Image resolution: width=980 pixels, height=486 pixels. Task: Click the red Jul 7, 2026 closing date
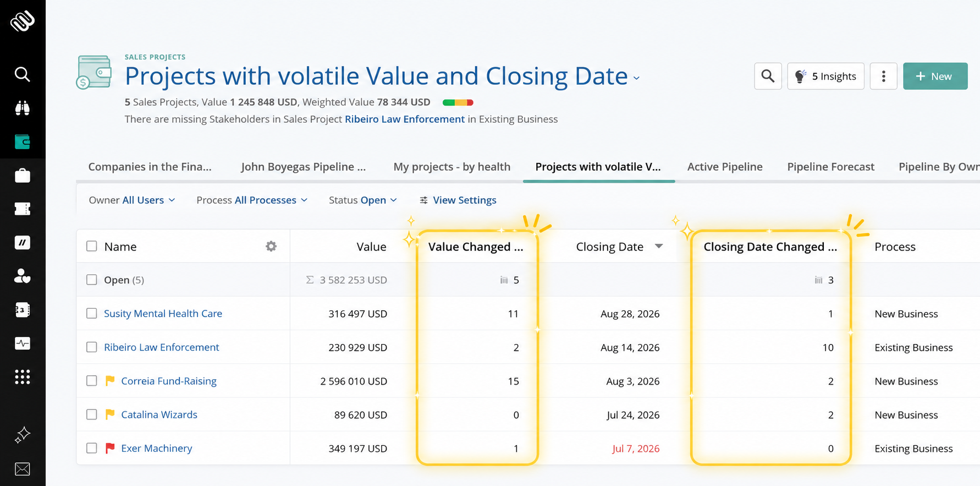tap(636, 449)
